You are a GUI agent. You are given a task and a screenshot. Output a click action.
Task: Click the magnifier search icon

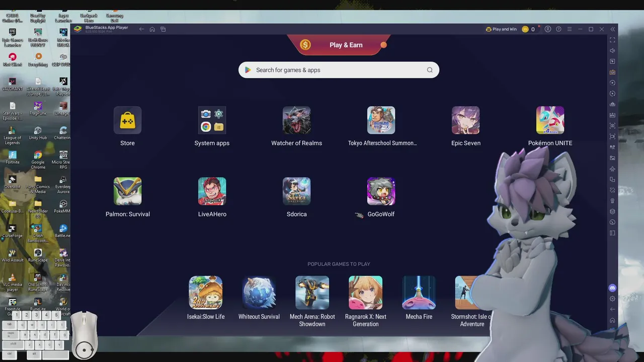click(430, 70)
